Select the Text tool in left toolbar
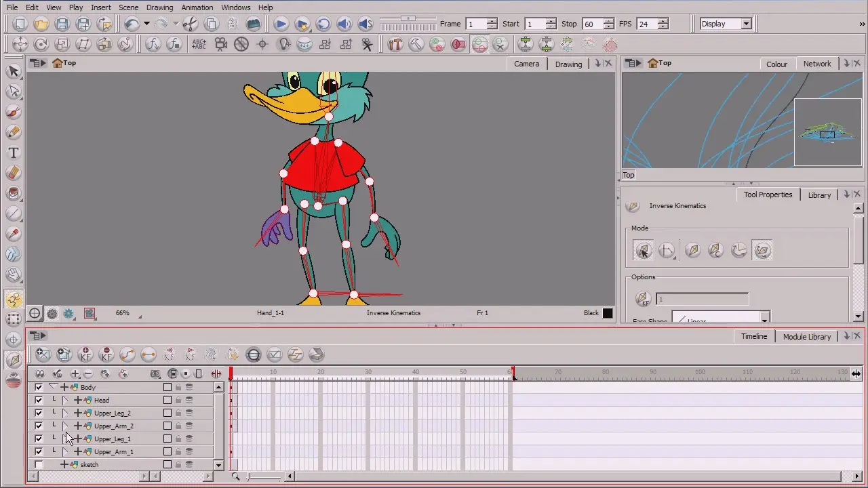 tap(13, 152)
